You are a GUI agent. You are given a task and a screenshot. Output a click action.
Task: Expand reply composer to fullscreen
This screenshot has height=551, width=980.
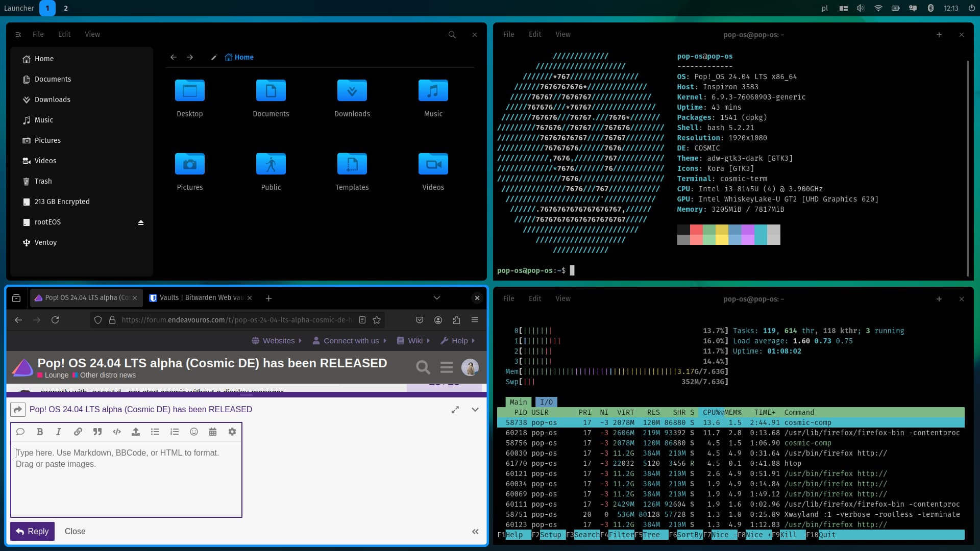[x=455, y=410]
